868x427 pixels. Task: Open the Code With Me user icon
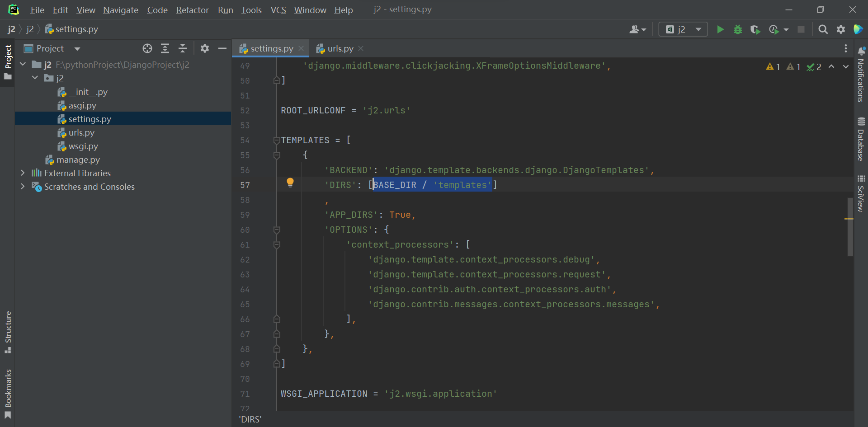coord(634,30)
